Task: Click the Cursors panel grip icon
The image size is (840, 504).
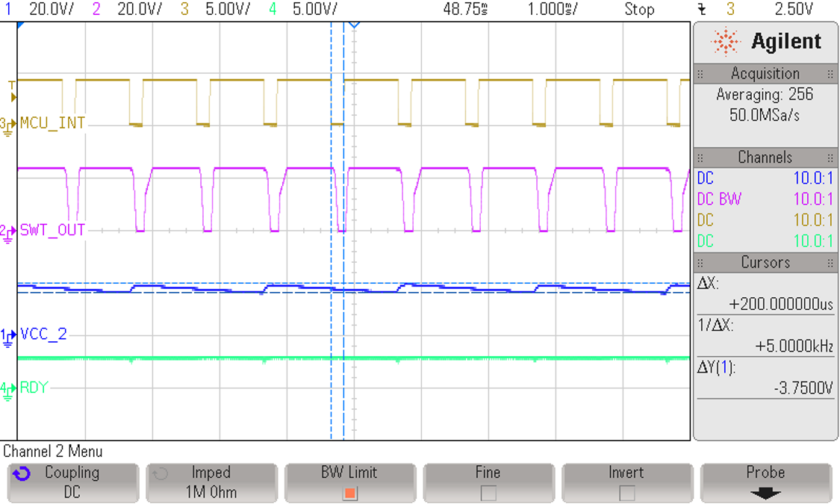Action: (700, 262)
